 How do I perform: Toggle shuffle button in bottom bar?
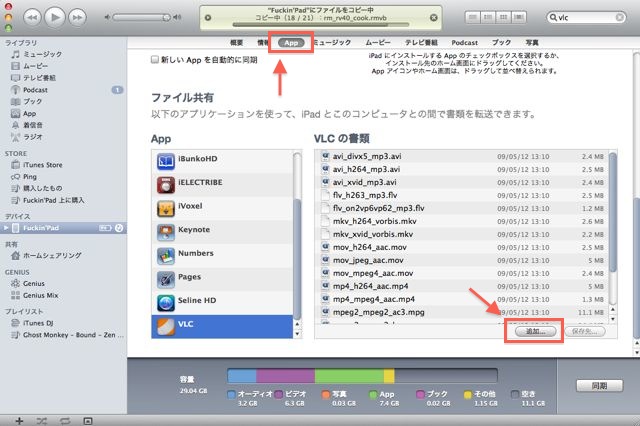pyautogui.click(x=42, y=421)
